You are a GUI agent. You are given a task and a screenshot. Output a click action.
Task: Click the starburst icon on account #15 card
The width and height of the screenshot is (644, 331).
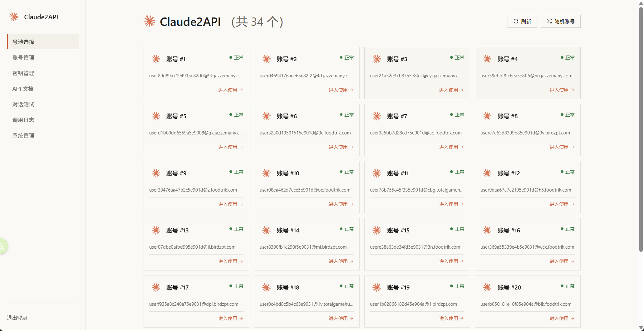(377, 230)
